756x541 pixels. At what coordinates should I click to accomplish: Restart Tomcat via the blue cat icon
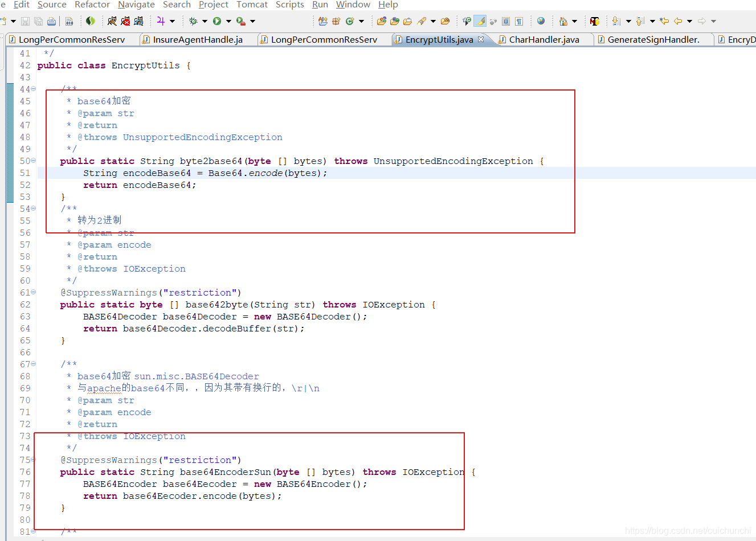(x=139, y=21)
